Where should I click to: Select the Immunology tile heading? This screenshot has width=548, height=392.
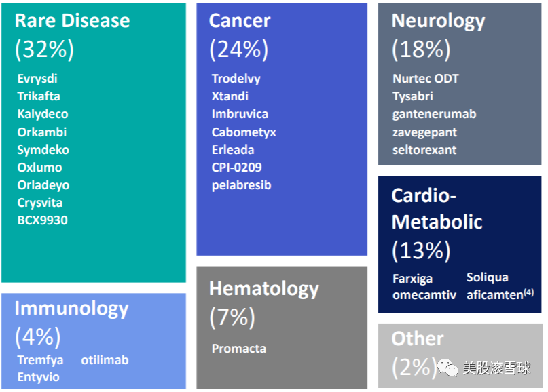point(71,309)
